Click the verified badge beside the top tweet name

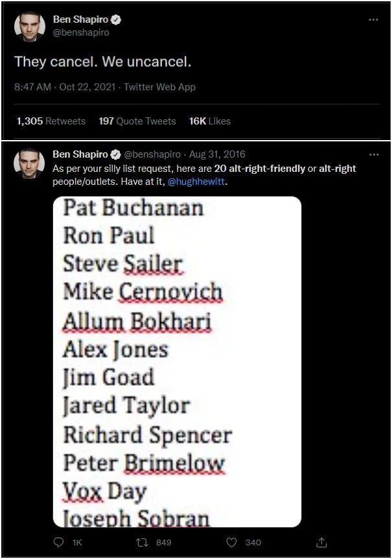pyautogui.click(x=116, y=20)
